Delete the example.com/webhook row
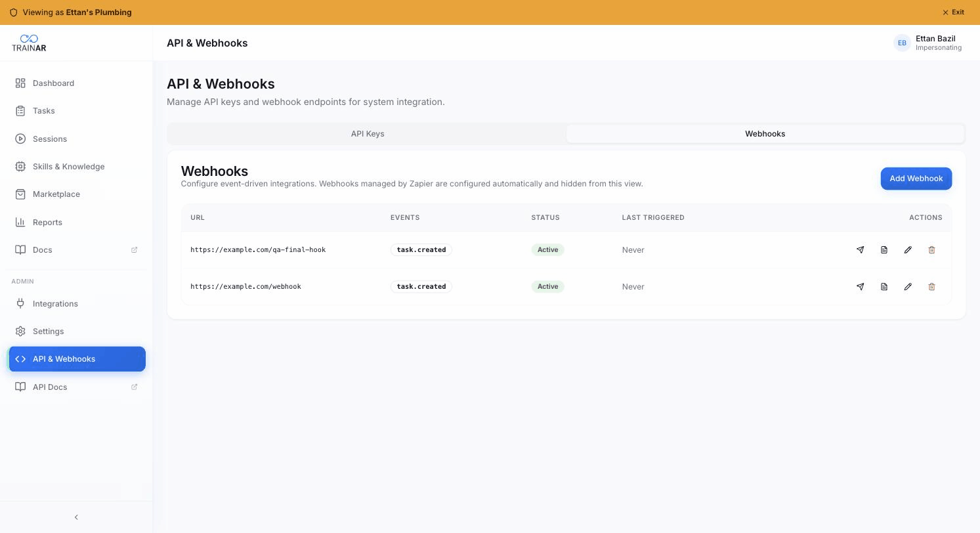 931,286
